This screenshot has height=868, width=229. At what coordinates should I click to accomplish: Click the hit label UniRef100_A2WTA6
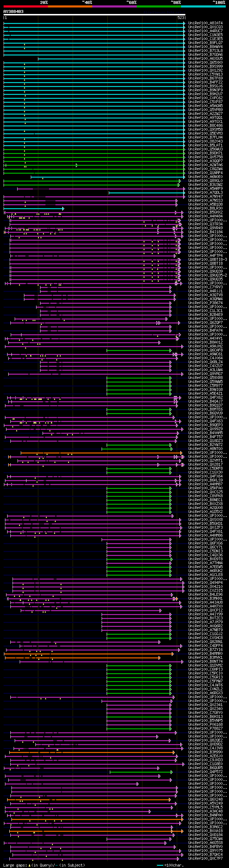coord(205,165)
